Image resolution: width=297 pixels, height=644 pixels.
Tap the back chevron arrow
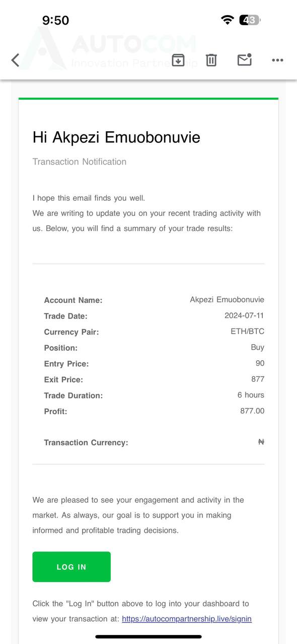click(x=15, y=60)
